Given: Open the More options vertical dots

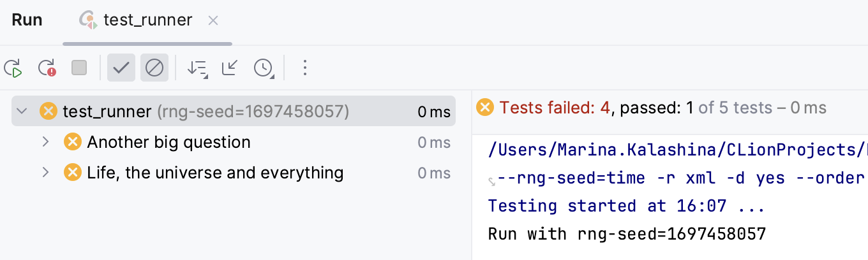Looking at the screenshot, I should point(305,68).
